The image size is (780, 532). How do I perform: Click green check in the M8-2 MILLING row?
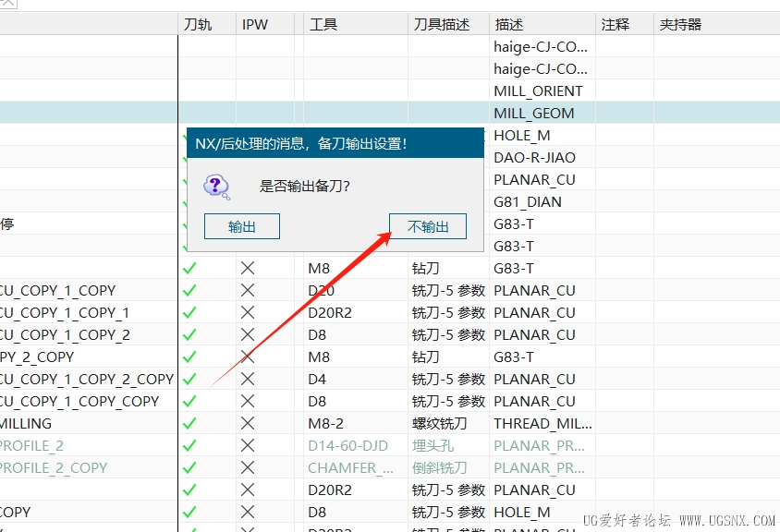click(x=189, y=424)
